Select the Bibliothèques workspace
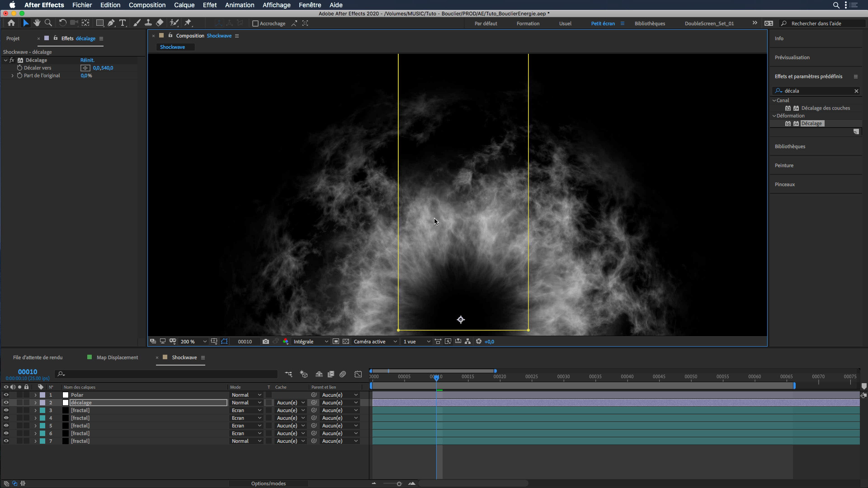The width and height of the screenshot is (868, 488). 650,23
